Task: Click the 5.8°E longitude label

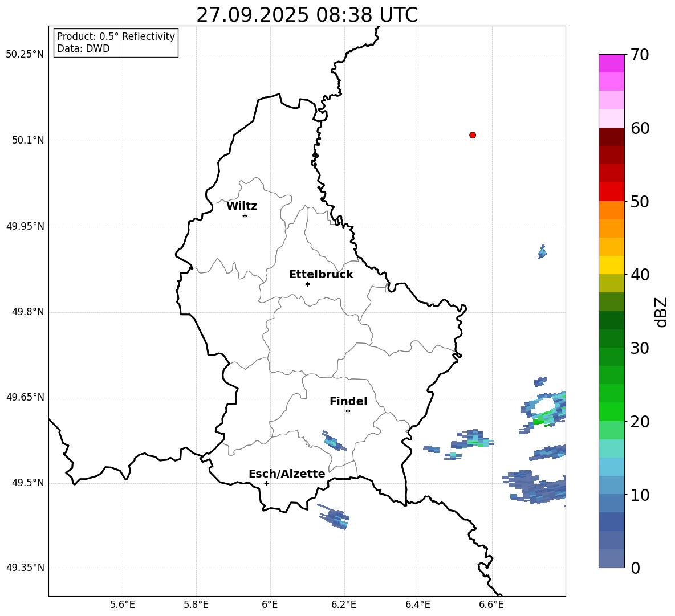Action: click(196, 605)
